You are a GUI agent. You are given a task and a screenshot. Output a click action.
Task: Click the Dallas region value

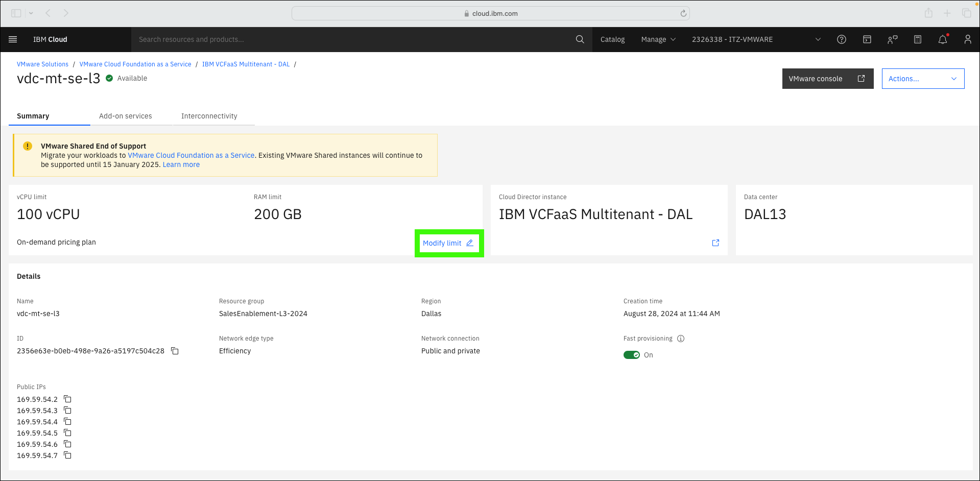click(431, 314)
